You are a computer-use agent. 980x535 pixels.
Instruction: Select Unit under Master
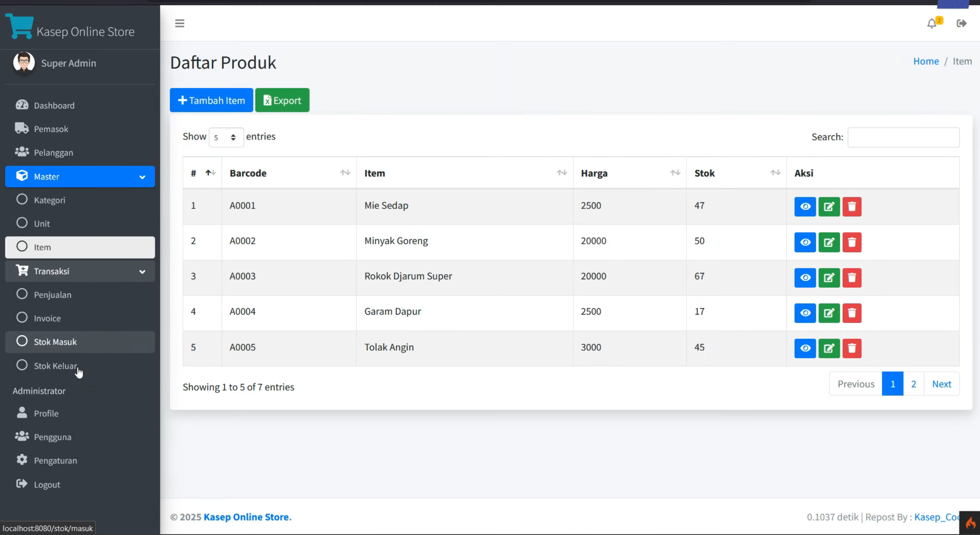point(80,223)
